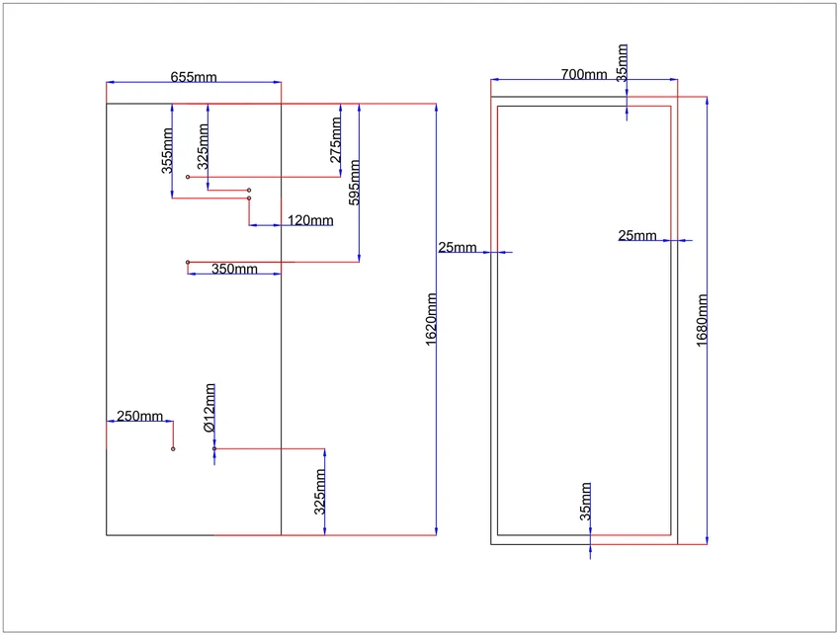Click the 355mm vertical dimension label
This screenshot has height=635, width=840.
click(167, 150)
